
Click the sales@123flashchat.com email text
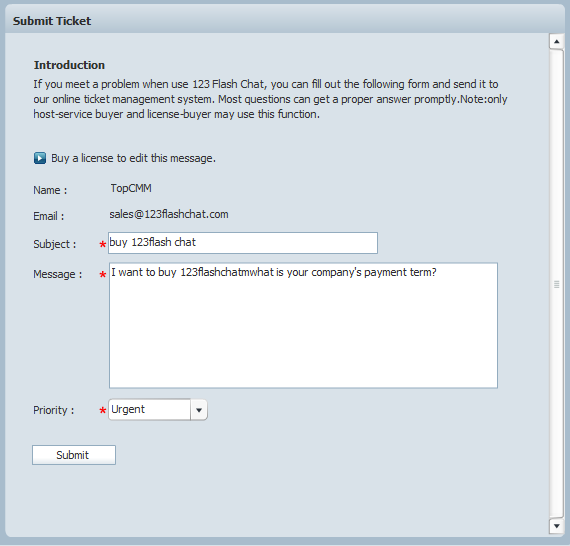169,214
